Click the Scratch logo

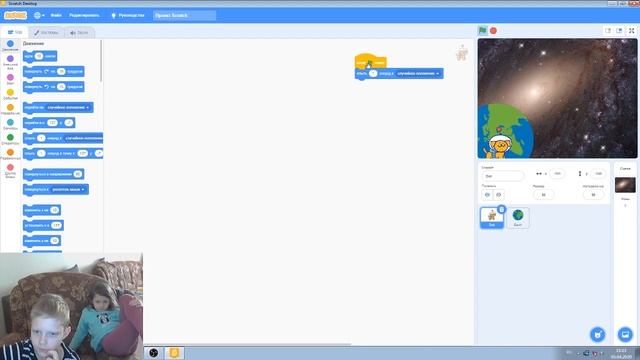pos(16,16)
